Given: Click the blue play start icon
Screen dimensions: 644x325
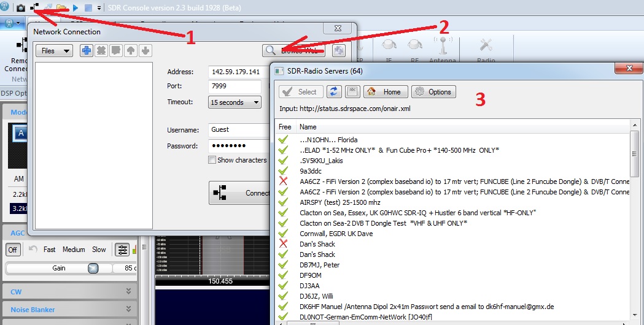Looking at the screenshot, I should pos(76,8).
